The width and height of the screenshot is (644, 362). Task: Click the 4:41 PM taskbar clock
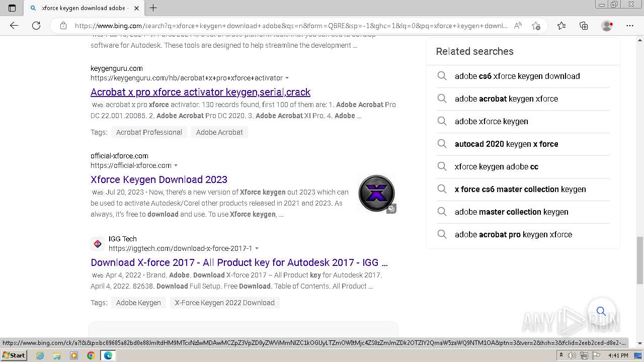tap(618, 355)
